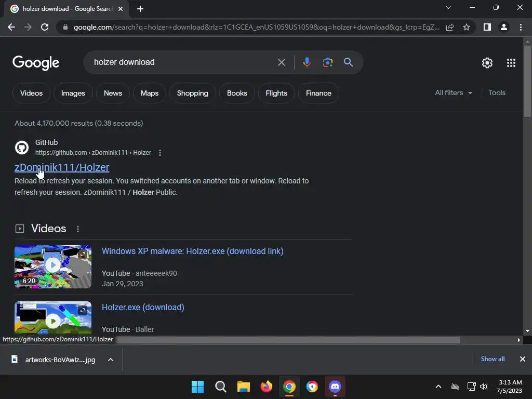Switch to the Books filter
The height and width of the screenshot is (399, 532).
tap(237, 93)
